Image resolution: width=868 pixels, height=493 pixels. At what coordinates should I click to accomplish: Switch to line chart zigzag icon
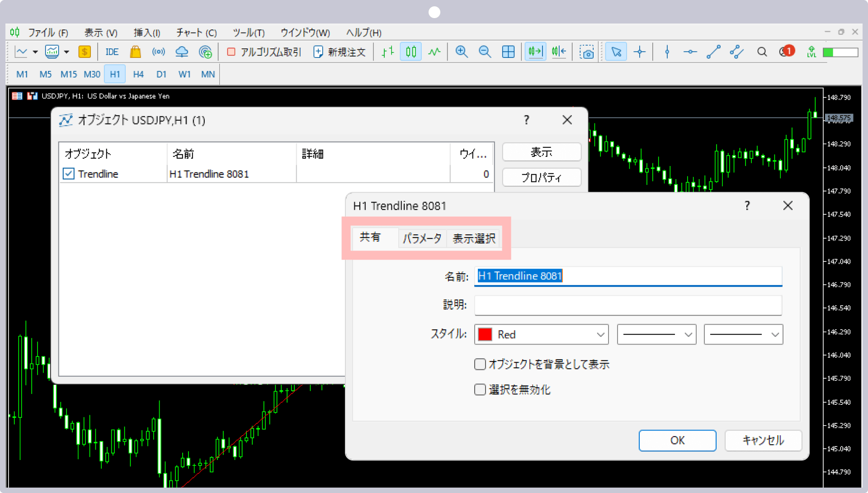(x=434, y=52)
